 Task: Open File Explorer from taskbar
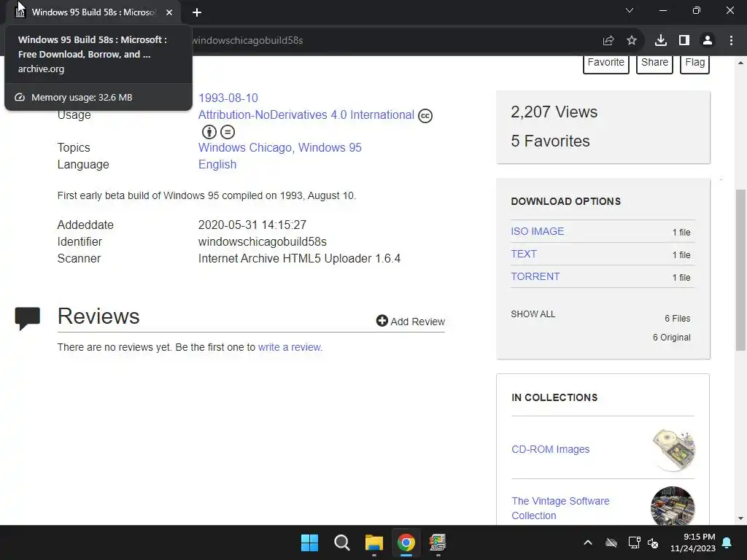tap(374, 542)
